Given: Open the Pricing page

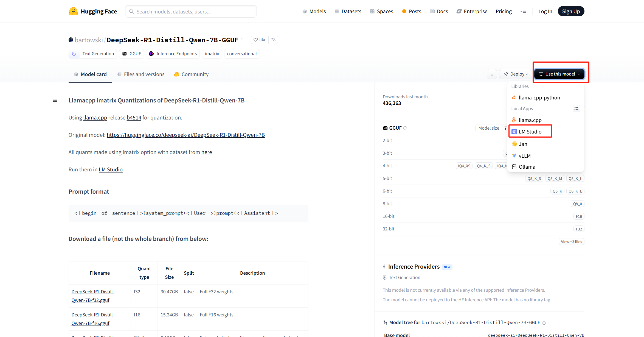Looking at the screenshot, I should (504, 11).
